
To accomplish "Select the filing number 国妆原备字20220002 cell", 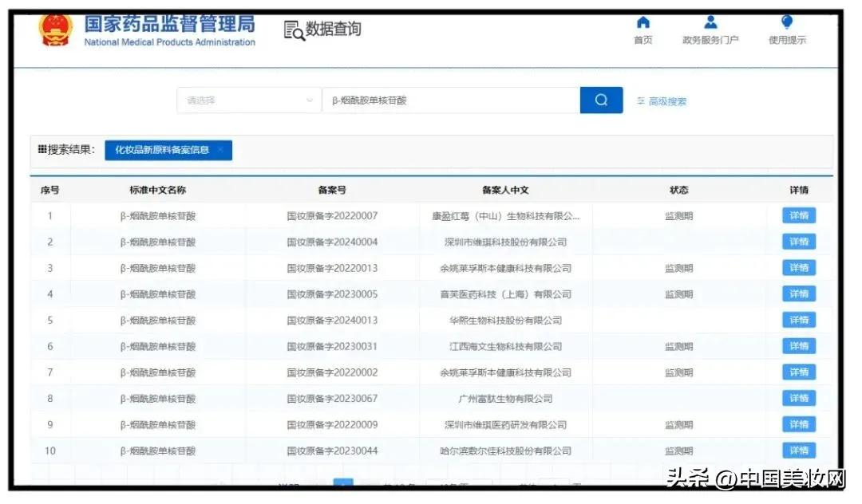I will coord(332,372).
